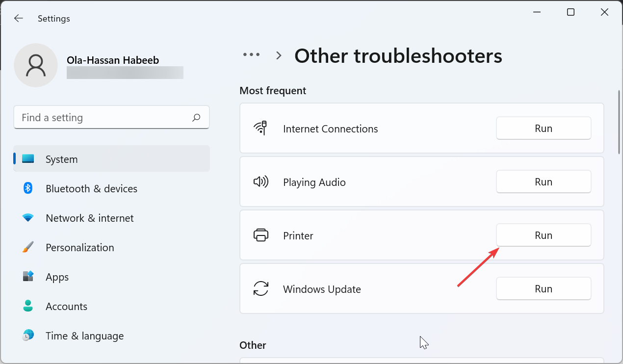Viewport: 623px width, 364px height.
Task: Open Bluetooth & devices settings
Action: coord(111,188)
